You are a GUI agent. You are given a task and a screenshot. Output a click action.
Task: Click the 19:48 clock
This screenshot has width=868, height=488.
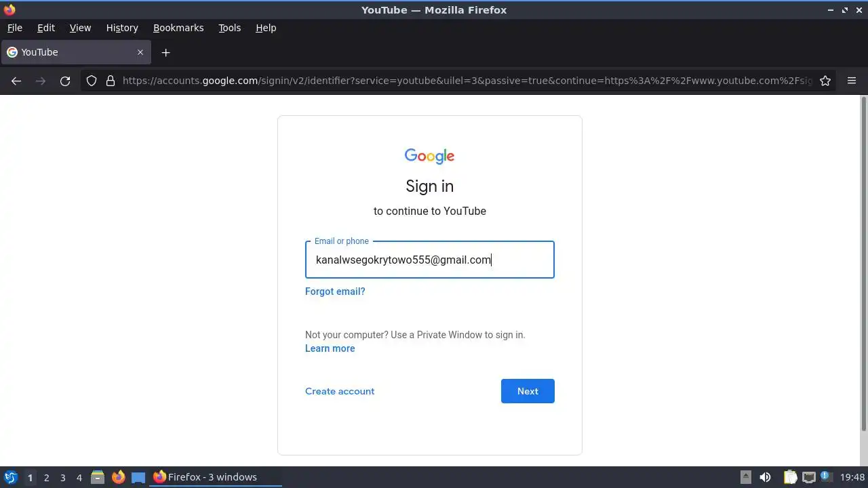(852, 477)
